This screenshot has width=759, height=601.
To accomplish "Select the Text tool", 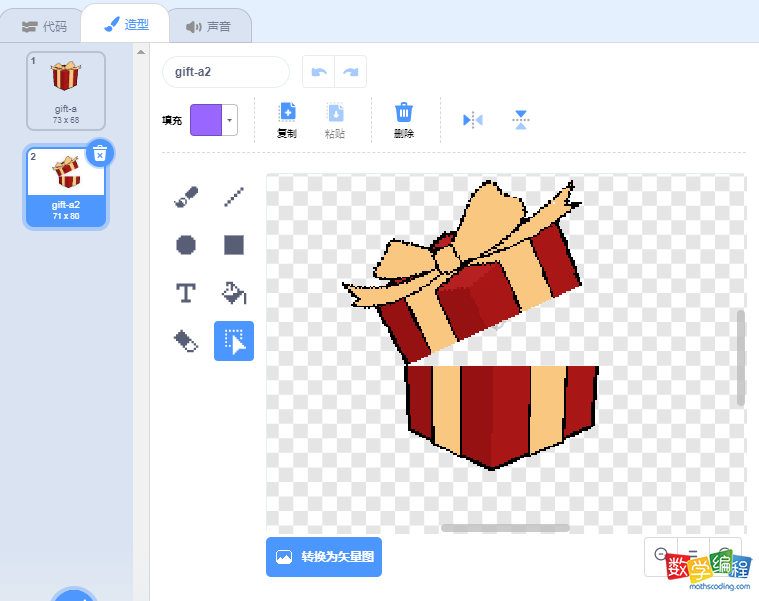I will [185, 292].
